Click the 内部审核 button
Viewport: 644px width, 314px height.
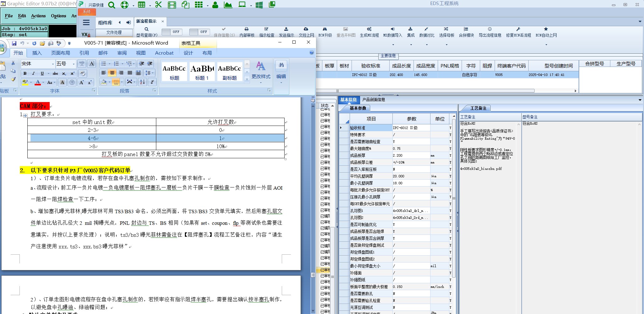tap(247, 32)
